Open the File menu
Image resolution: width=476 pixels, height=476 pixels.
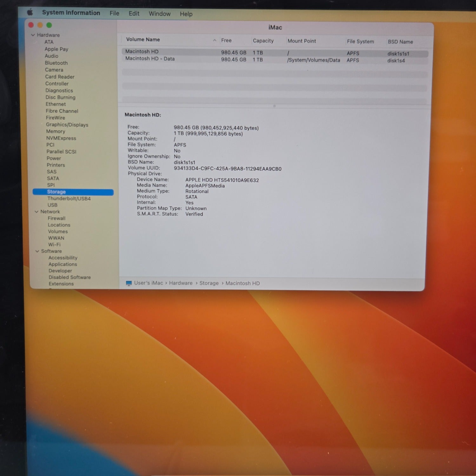pyautogui.click(x=115, y=13)
